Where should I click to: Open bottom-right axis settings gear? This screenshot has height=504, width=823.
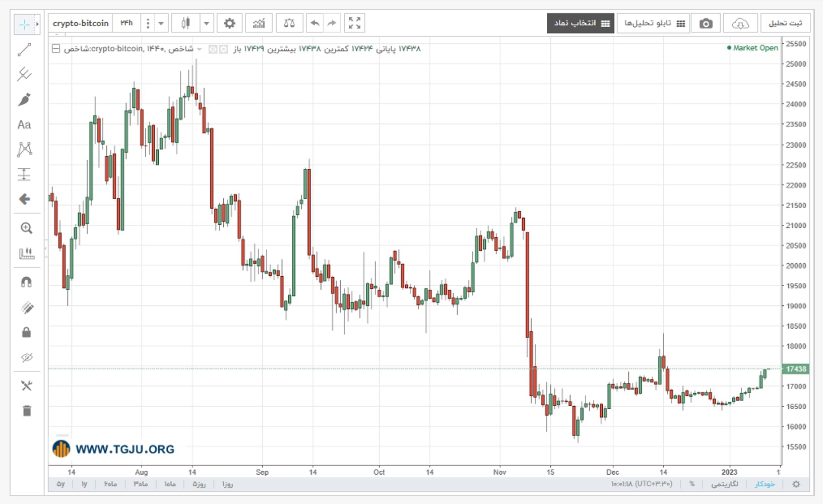[x=796, y=484]
